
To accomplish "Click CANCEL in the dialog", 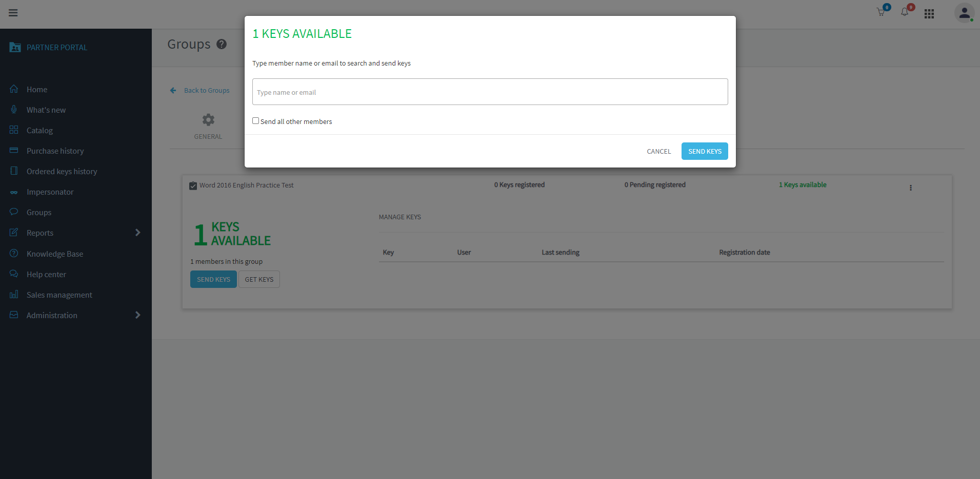I will (x=659, y=151).
